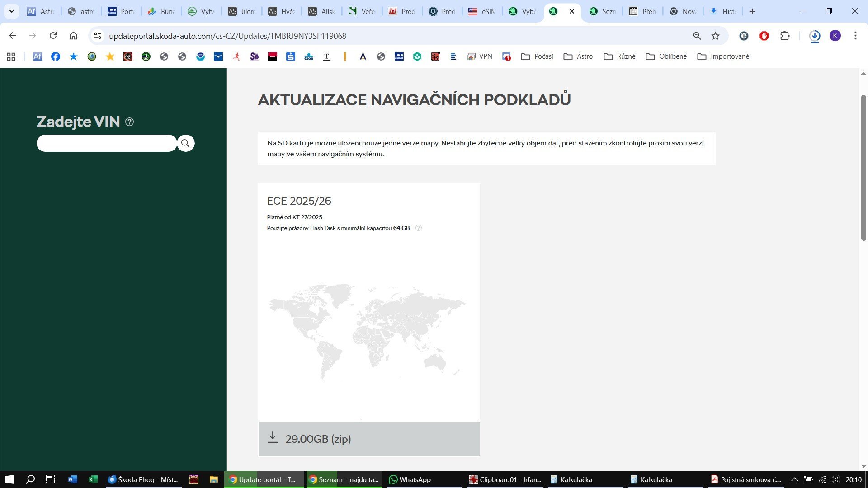Open File Explorer from the taskbar

point(214,479)
